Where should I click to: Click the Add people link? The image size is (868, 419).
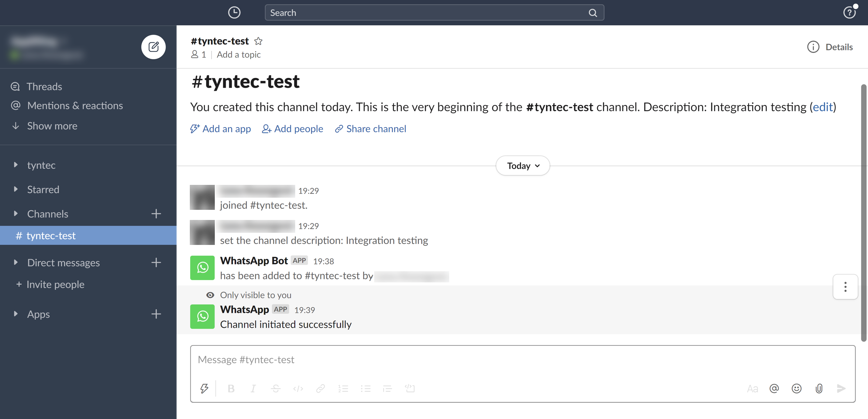[x=292, y=129]
